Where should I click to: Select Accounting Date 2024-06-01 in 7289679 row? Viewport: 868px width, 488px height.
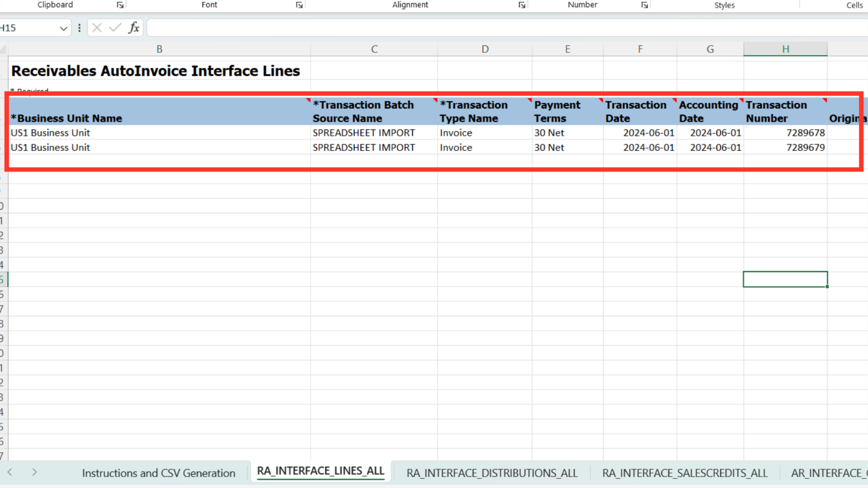[710, 147]
